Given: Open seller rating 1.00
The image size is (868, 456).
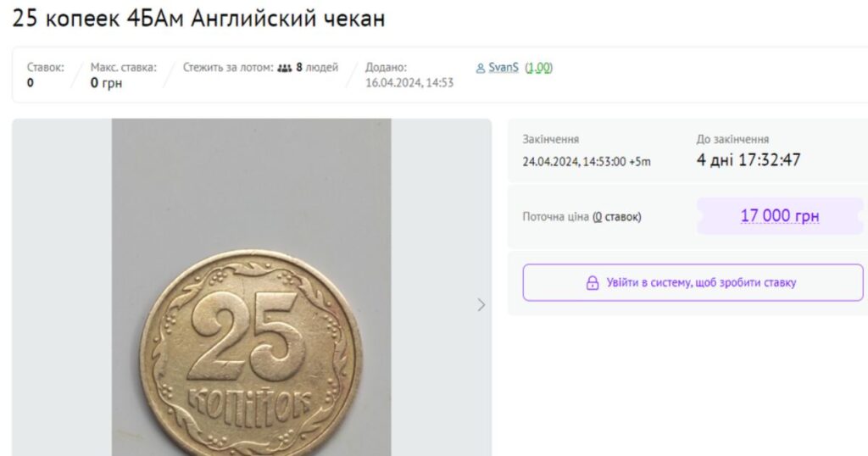Looking at the screenshot, I should point(538,68).
